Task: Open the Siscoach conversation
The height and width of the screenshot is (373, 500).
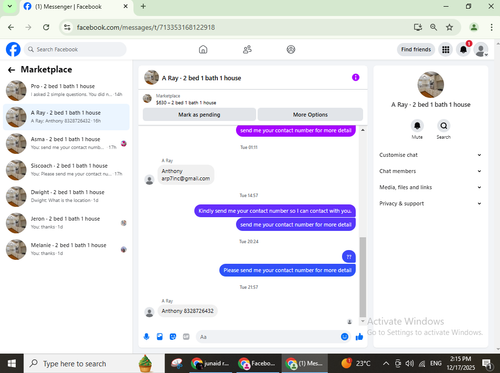Action: [66, 170]
